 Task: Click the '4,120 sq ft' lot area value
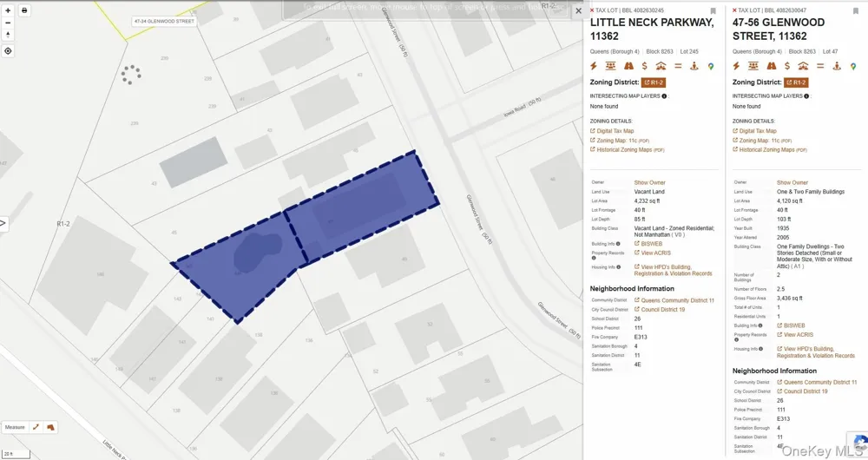point(789,201)
